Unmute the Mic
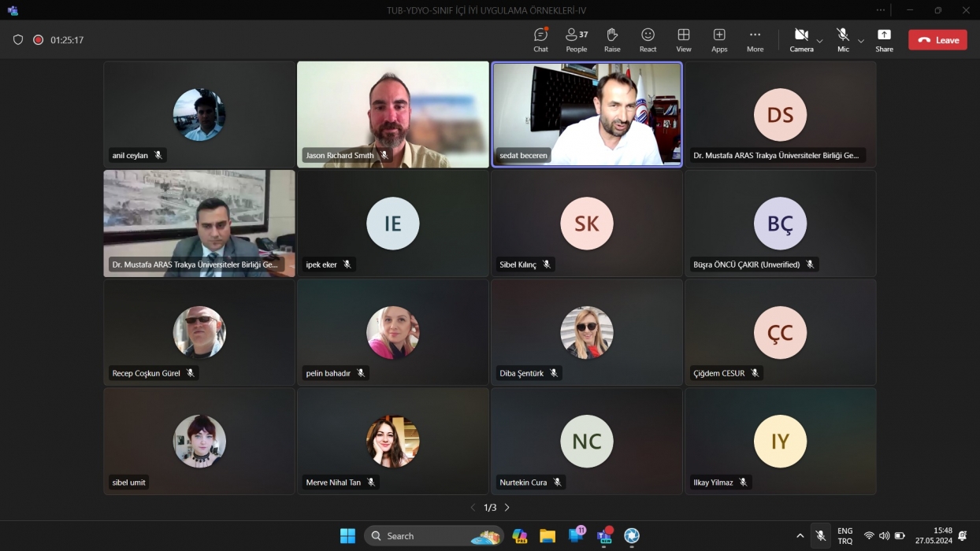 pyautogui.click(x=843, y=39)
